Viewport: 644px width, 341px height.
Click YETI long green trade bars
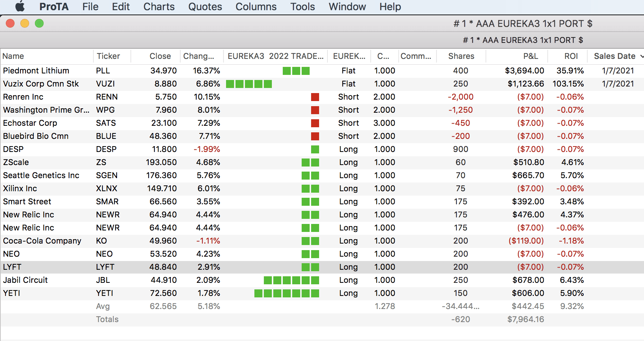pyautogui.click(x=287, y=293)
